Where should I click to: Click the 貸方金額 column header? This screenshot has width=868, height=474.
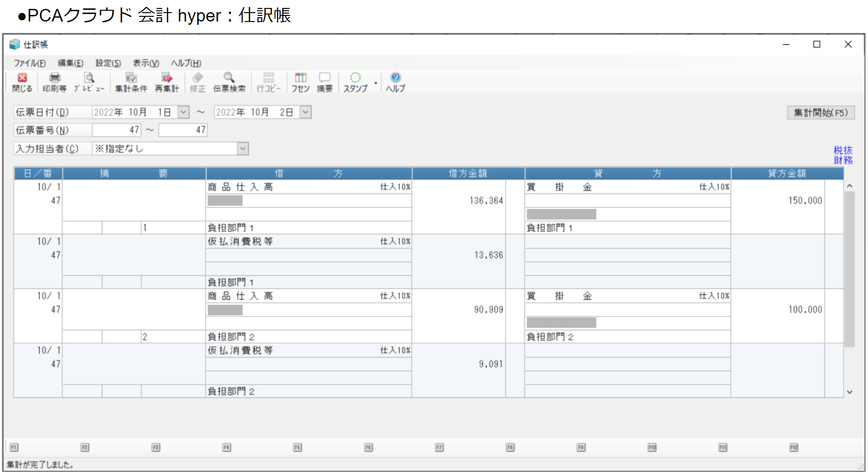(787, 173)
